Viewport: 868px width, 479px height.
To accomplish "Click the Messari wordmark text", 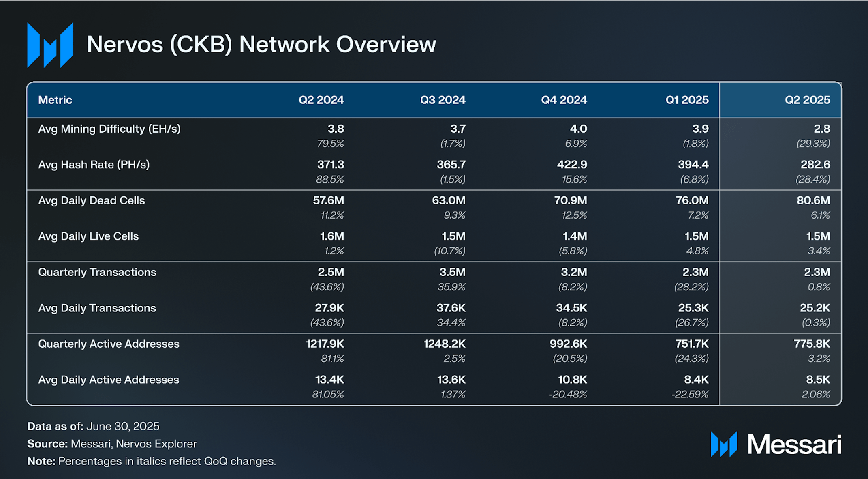I will (794, 445).
